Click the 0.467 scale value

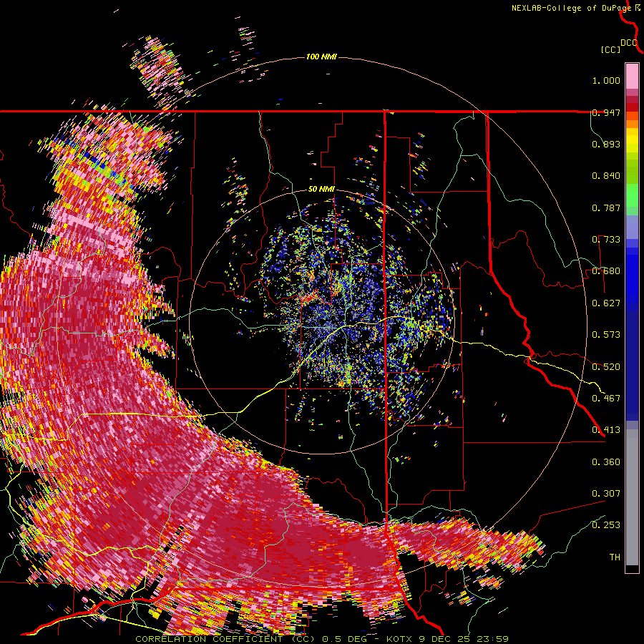pos(606,399)
